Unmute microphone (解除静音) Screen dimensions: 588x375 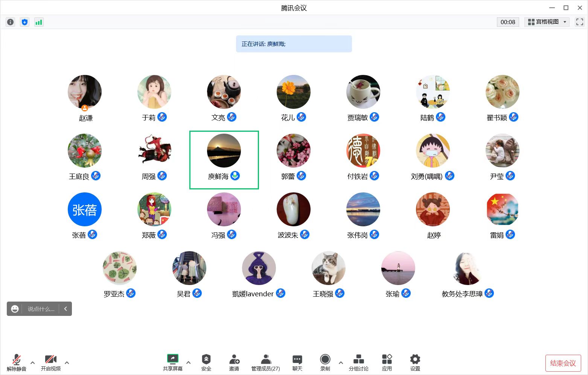coord(17,362)
